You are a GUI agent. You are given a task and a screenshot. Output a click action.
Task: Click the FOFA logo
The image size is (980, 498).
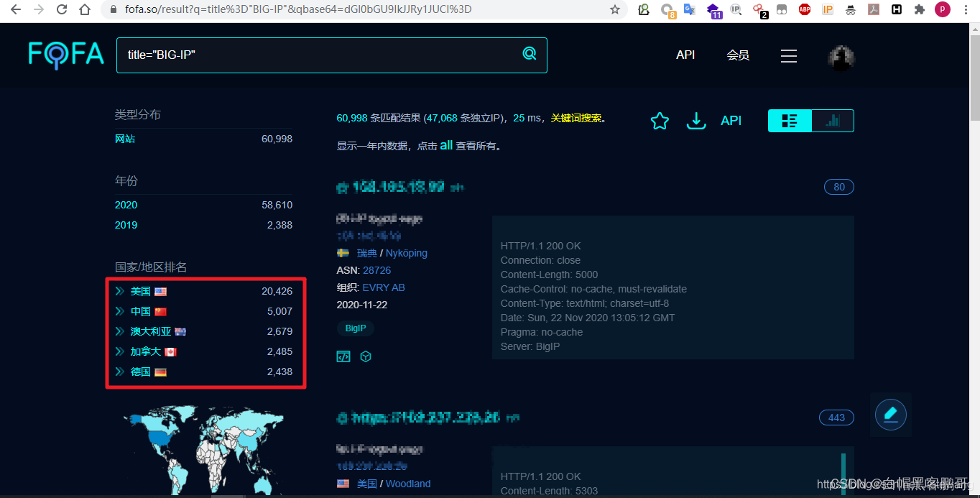pyautogui.click(x=66, y=55)
